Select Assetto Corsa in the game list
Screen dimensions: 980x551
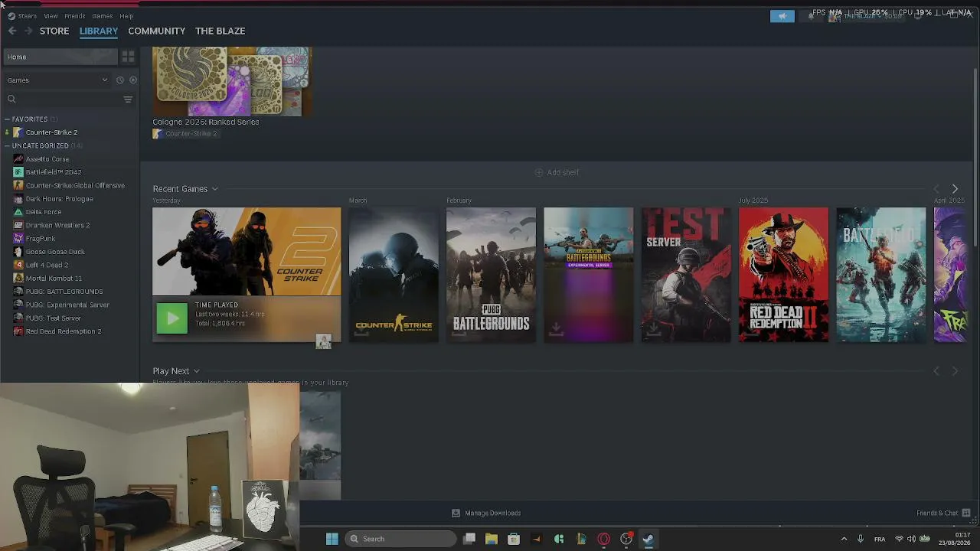(x=47, y=159)
